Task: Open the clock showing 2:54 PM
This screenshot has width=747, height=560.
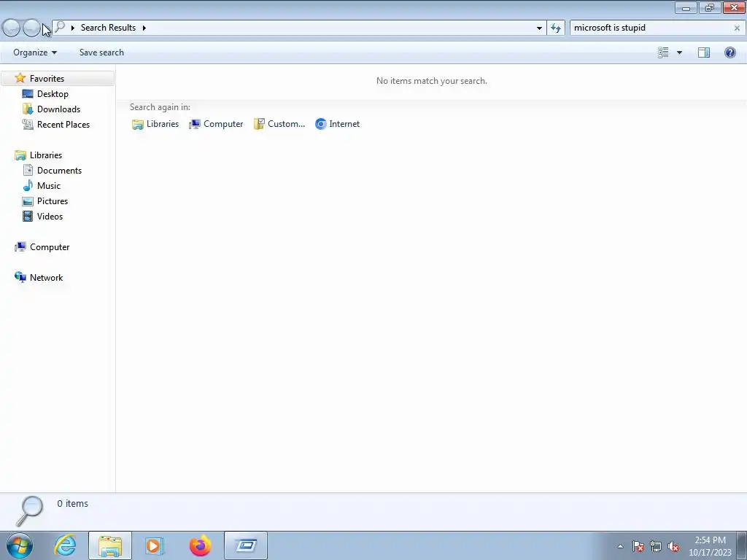Action: pyautogui.click(x=710, y=545)
